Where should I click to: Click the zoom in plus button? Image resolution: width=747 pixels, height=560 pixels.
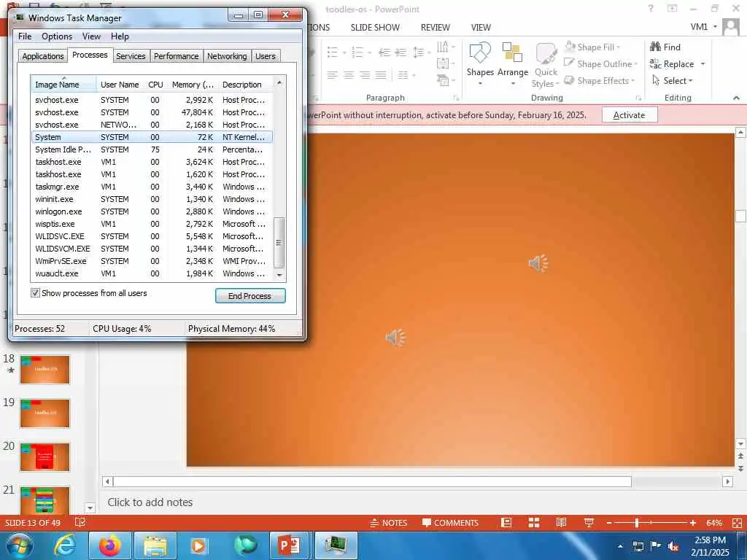(693, 523)
